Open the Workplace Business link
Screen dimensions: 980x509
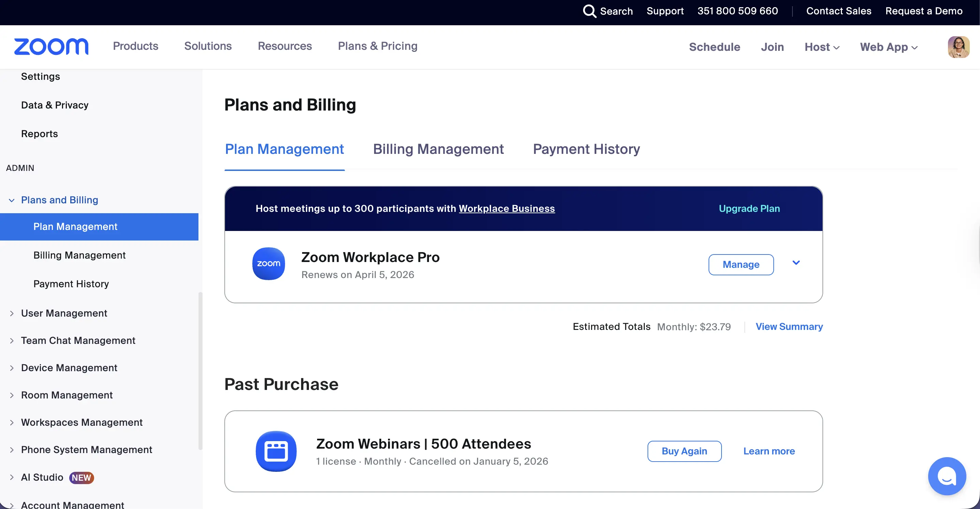[506, 209]
